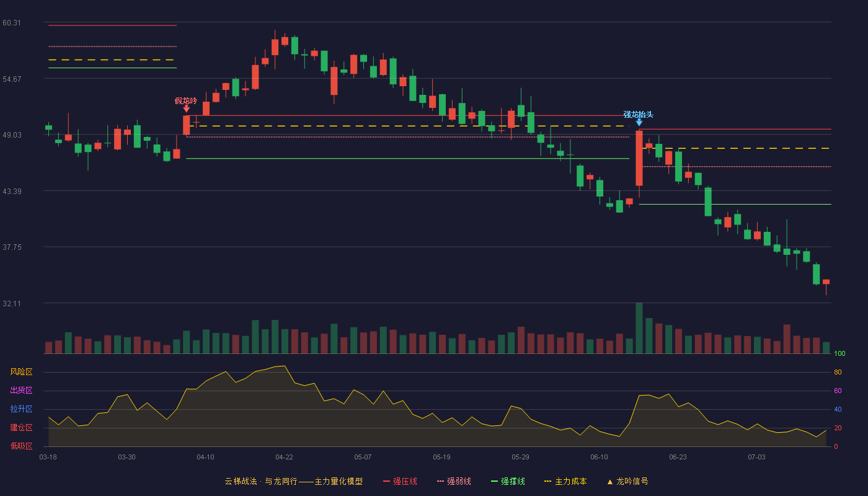This screenshot has height=496, width=868.
Task: Click the 龙吟信号 triangle legend icon
Action: pyautogui.click(x=609, y=481)
